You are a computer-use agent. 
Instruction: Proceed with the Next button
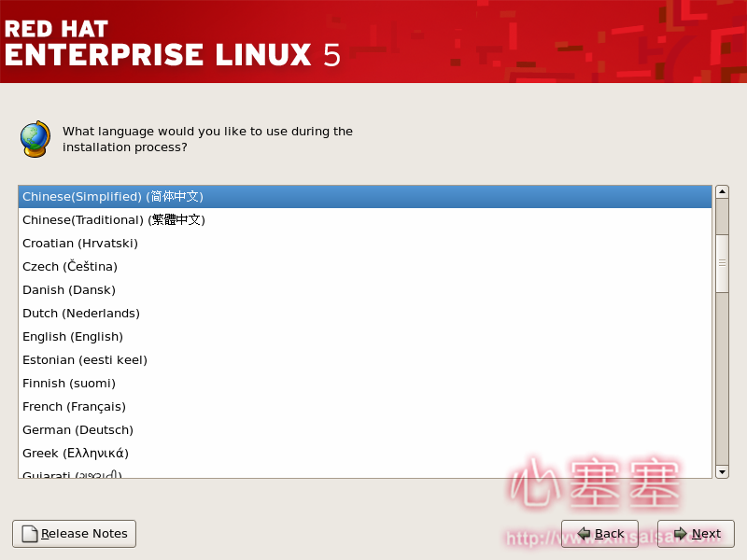click(696, 534)
